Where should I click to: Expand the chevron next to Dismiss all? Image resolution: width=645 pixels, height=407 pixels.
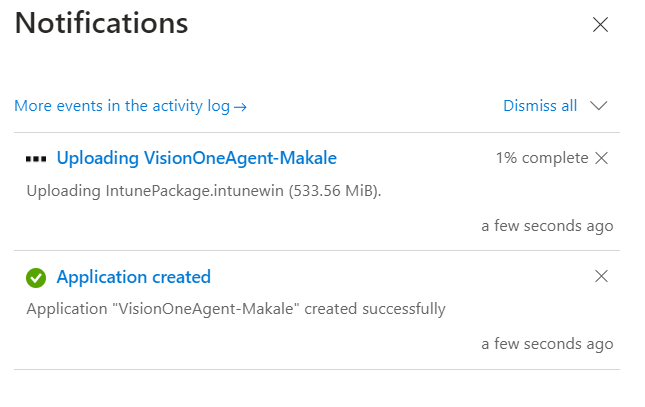(x=599, y=106)
